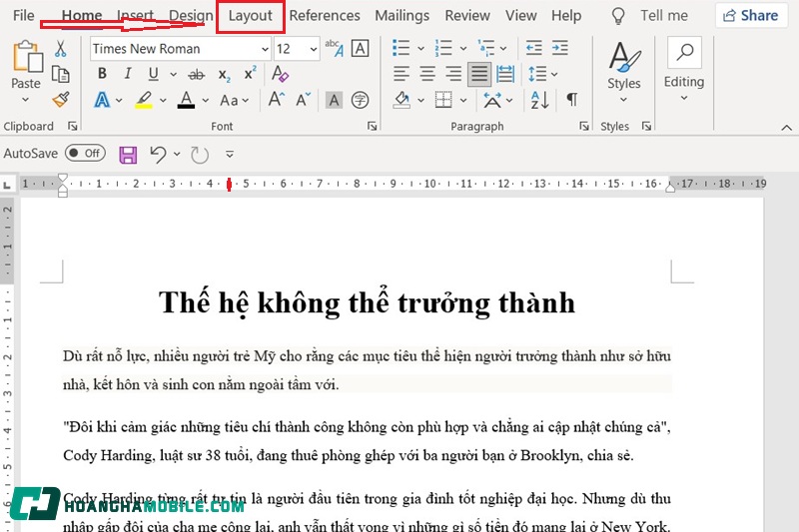Screen dimensions: 799x532
Task: Center align the paragraph text
Action: click(x=427, y=74)
